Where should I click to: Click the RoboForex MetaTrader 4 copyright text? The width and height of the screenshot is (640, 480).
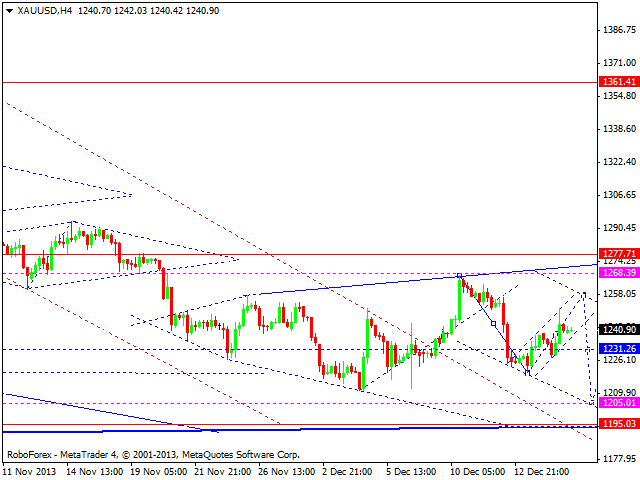click(153, 455)
